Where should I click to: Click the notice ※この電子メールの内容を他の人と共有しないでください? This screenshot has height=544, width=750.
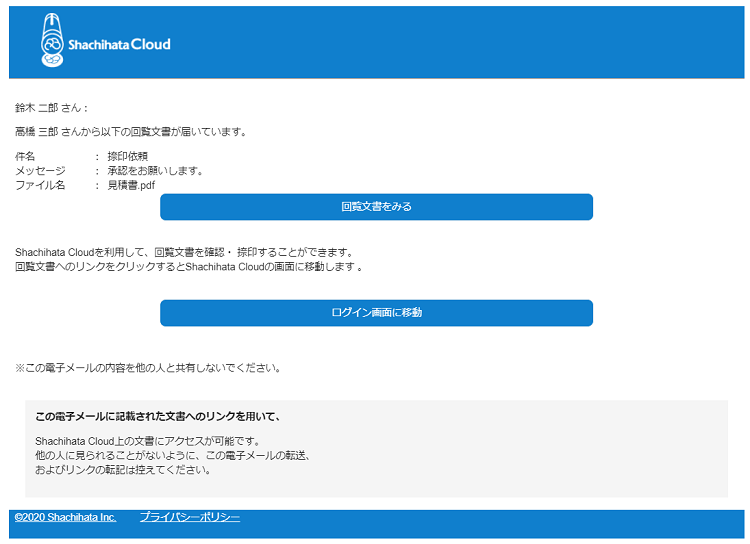click(148, 368)
